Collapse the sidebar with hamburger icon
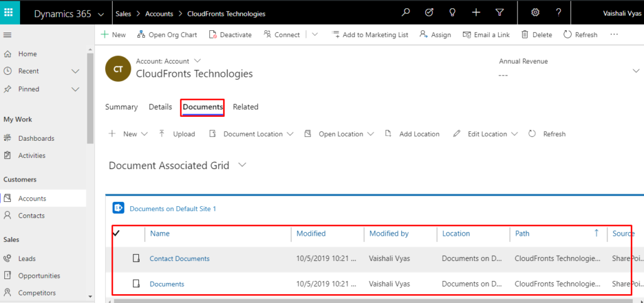The height and width of the screenshot is (303, 644). 7,35
